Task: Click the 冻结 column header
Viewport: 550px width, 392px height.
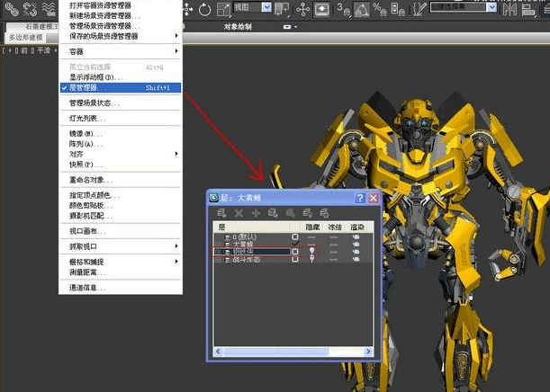Action: [x=335, y=227]
